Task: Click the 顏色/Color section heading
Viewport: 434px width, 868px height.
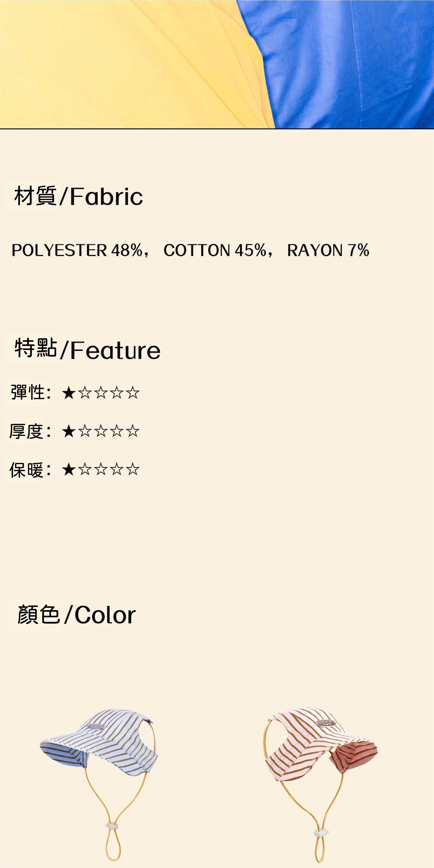Action: point(76,615)
